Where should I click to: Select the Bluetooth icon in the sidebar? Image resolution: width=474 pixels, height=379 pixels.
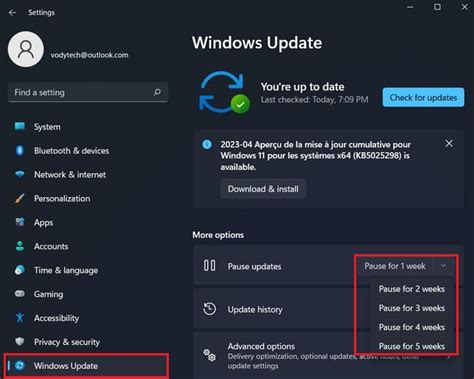click(20, 150)
